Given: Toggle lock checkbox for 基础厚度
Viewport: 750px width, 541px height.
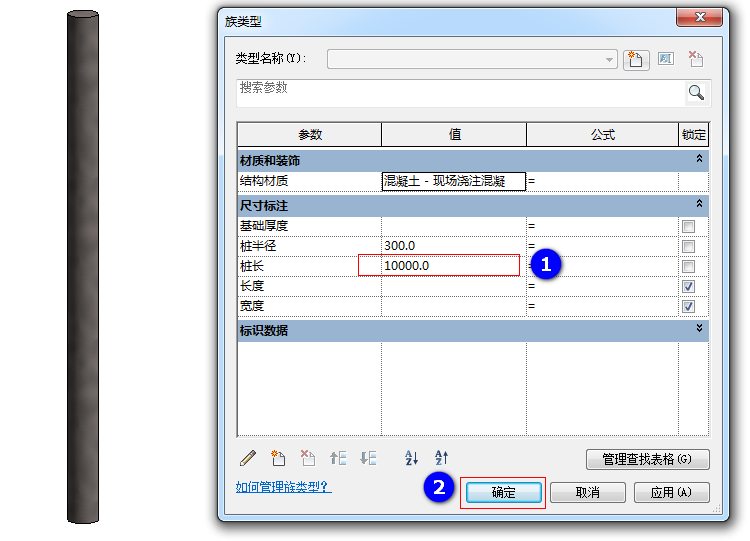Looking at the screenshot, I should coord(688,226).
